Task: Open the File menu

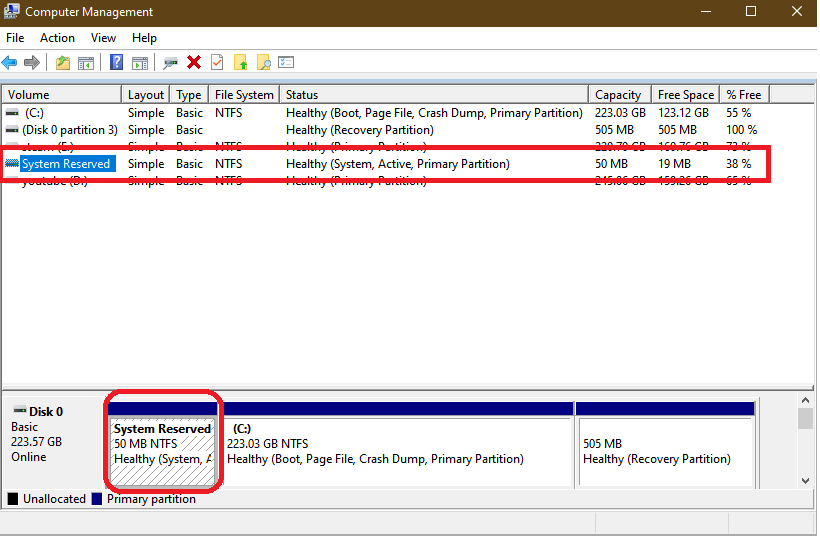Action: tap(15, 38)
